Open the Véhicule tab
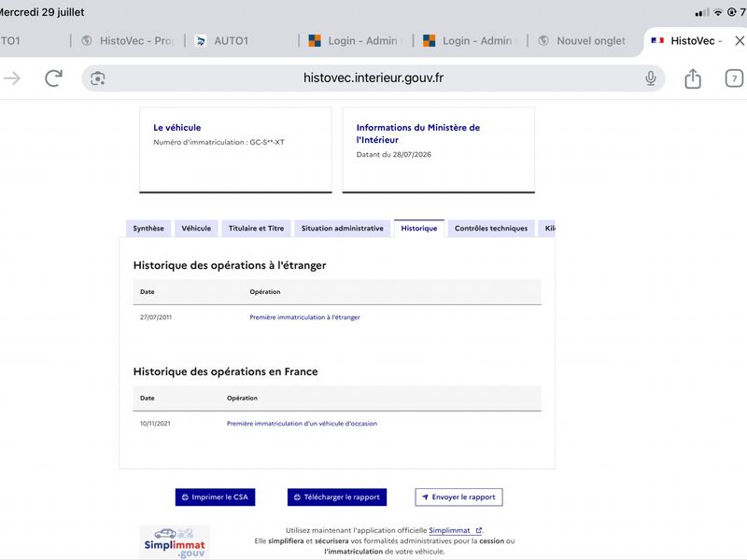This screenshot has height=560, width=747. point(196,229)
